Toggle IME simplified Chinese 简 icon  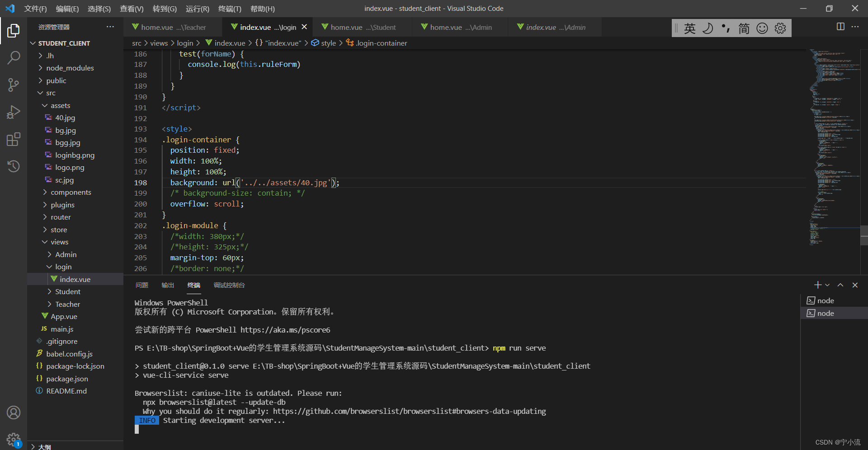pos(744,28)
